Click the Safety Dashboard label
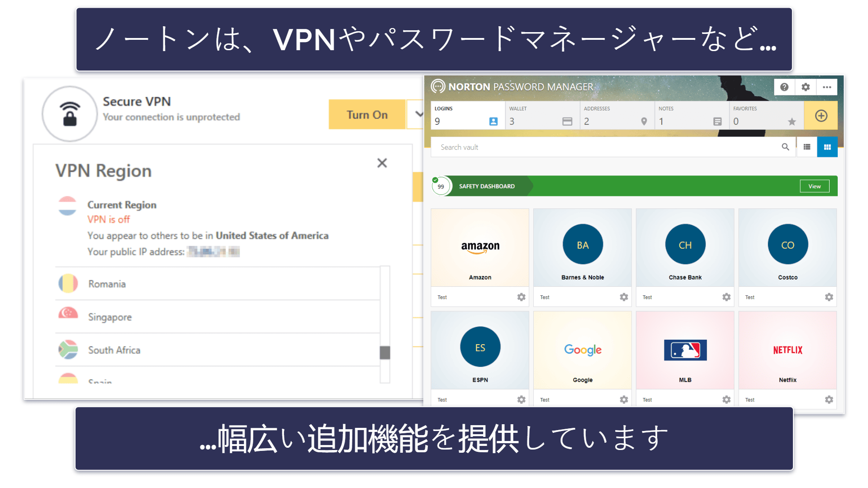 tap(487, 186)
